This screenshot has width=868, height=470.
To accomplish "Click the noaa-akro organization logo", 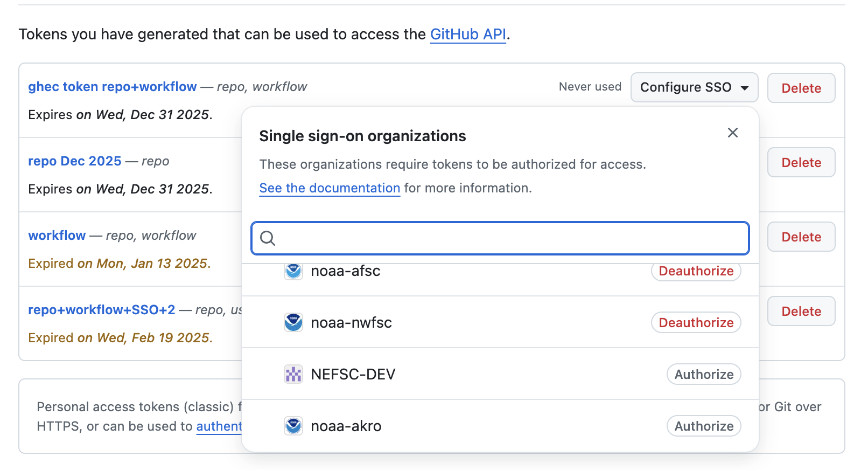I will pos(293,426).
